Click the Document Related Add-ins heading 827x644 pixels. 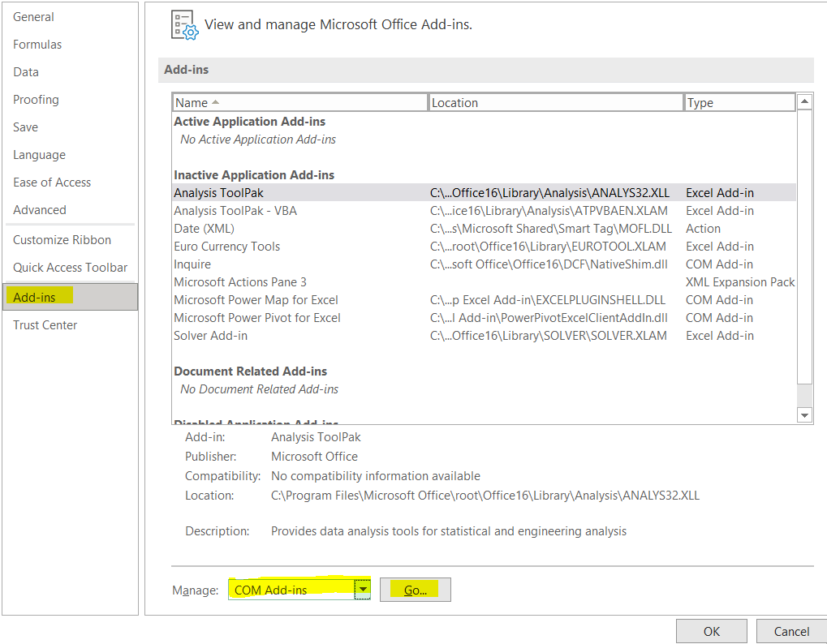click(x=251, y=371)
